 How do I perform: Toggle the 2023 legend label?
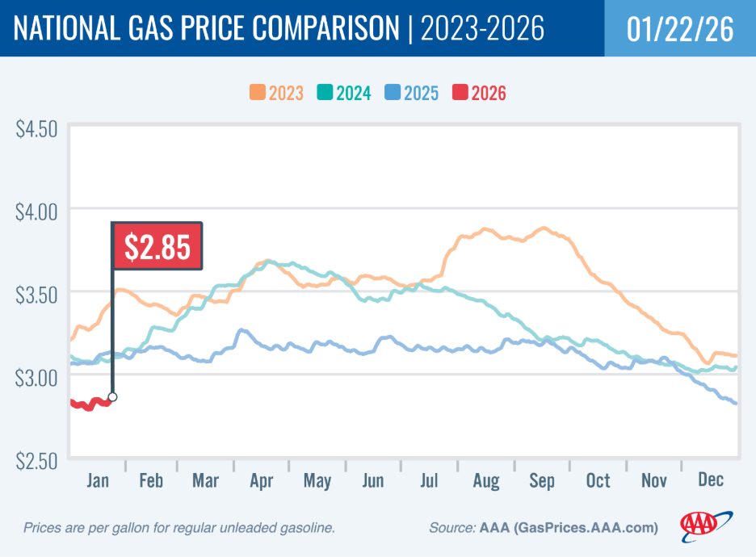pyautogui.click(x=286, y=93)
